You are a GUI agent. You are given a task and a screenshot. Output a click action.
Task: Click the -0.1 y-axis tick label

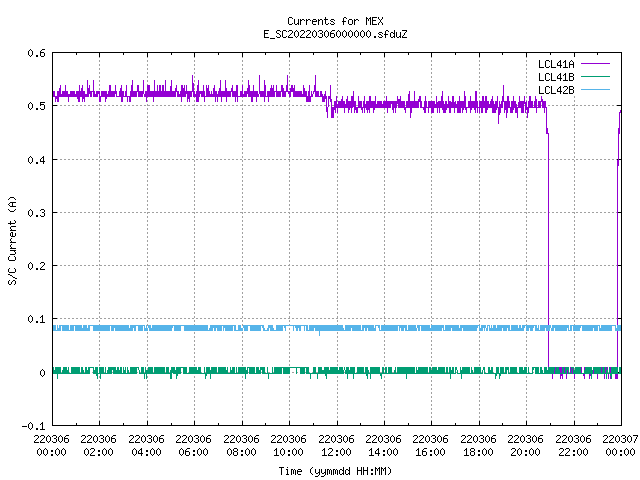coord(33,426)
